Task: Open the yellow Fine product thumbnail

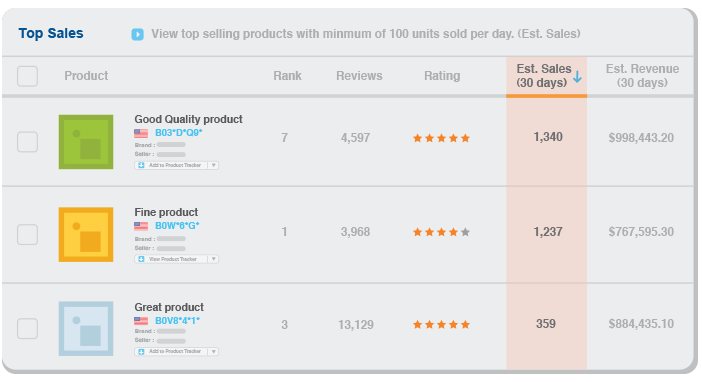Action: click(x=86, y=235)
